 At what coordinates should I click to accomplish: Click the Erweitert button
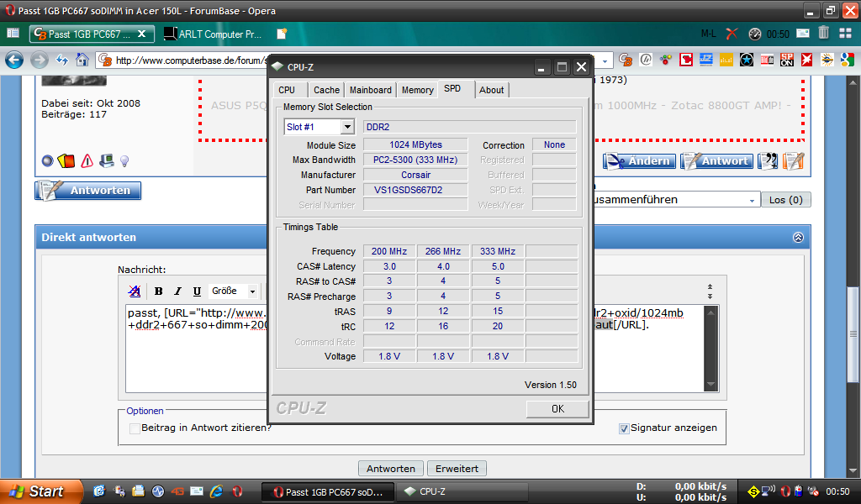coord(457,469)
